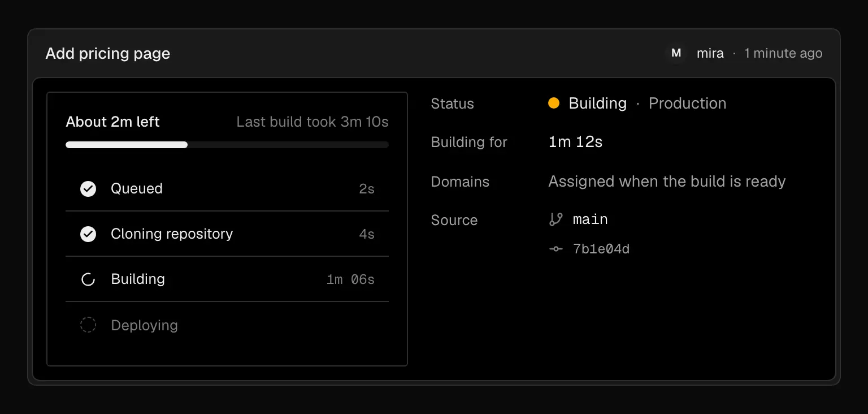Click the 4s cloning duration
The height and width of the screenshot is (414, 868).
pyautogui.click(x=367, y=234)
